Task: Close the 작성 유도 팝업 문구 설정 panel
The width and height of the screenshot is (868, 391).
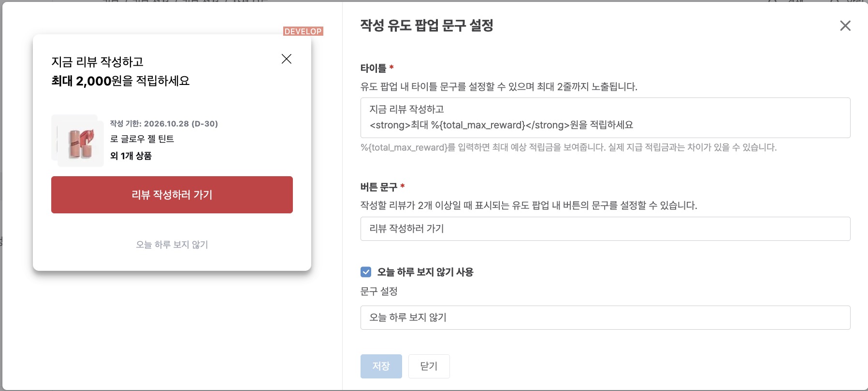Action: (845, 26)
